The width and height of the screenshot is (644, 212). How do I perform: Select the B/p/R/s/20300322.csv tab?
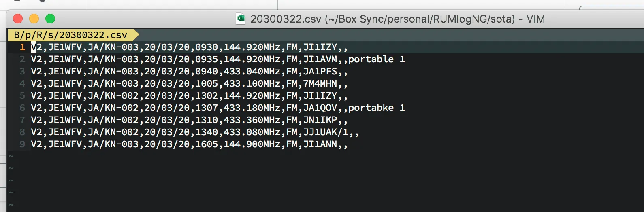pos(70,35)
